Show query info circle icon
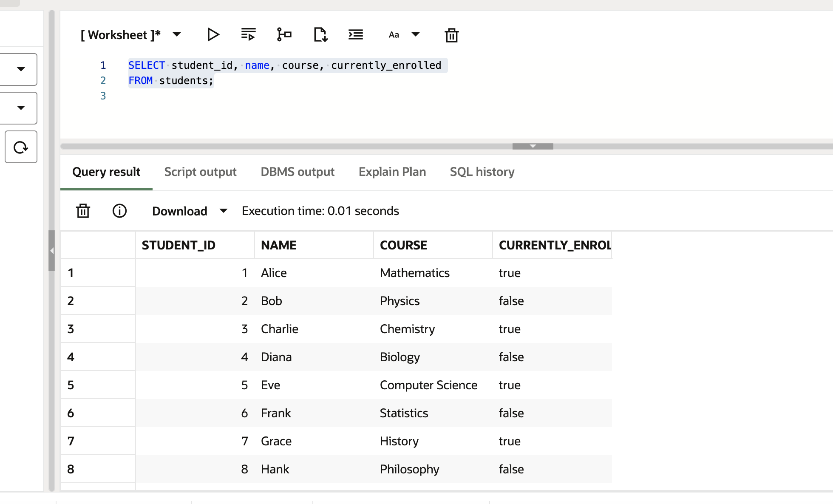 119,211
